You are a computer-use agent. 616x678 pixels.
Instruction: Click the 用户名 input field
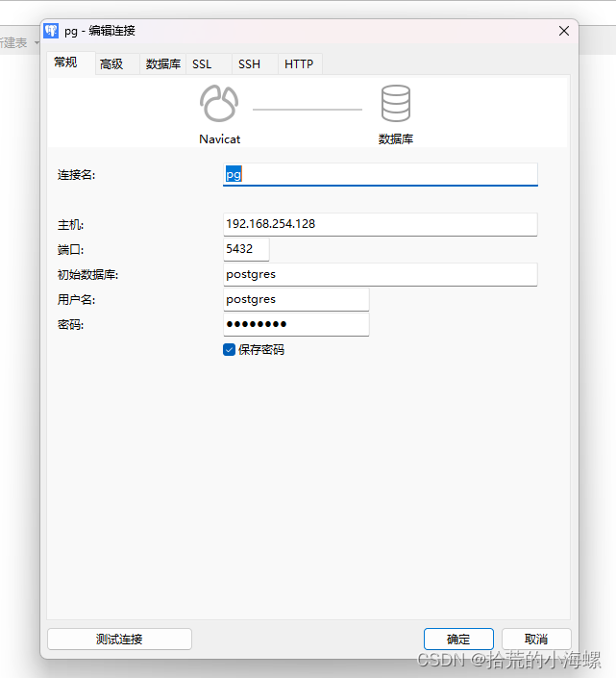[296, 300]
